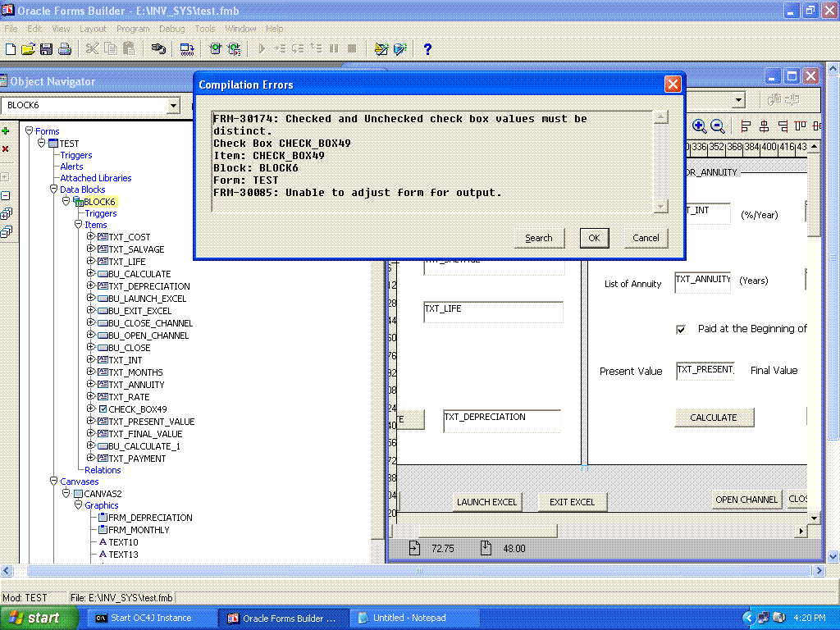Save the form with the diskette icon
This screenshot has height=630, width=840.
(46, 49)
